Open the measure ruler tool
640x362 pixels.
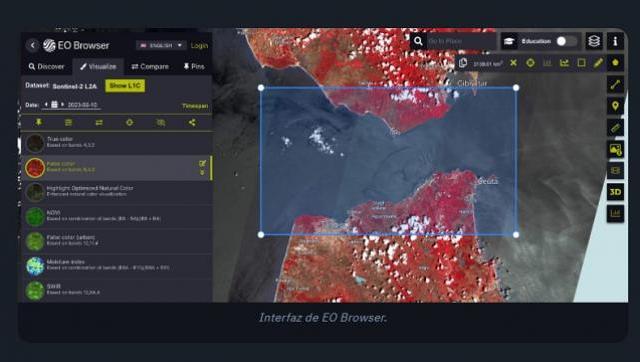[x=616, y=128]
